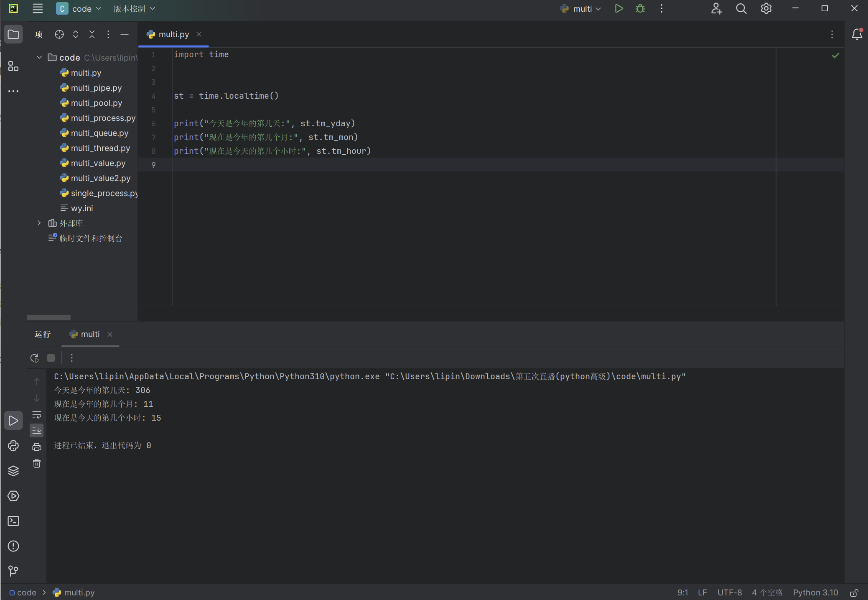This screenshot has height=600, width=868.
Task: Expand the 外部库 node
Action: (x=39, y=223)
